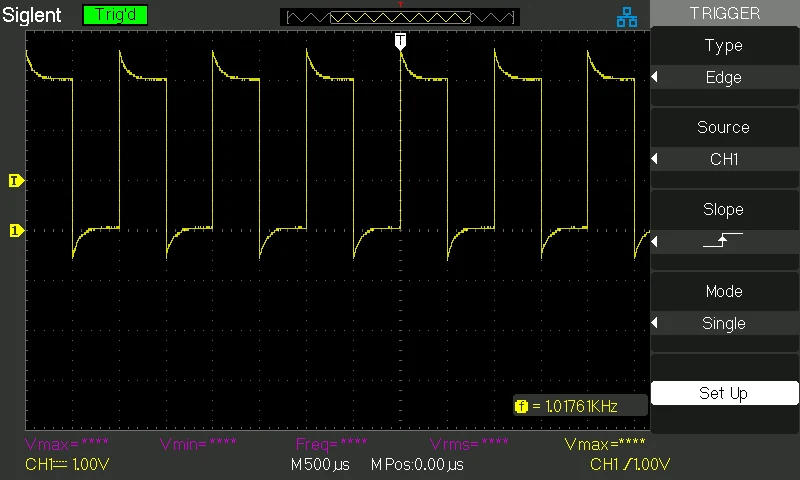
Task: Click the green Trig'd status indicator
Action: 115,15
